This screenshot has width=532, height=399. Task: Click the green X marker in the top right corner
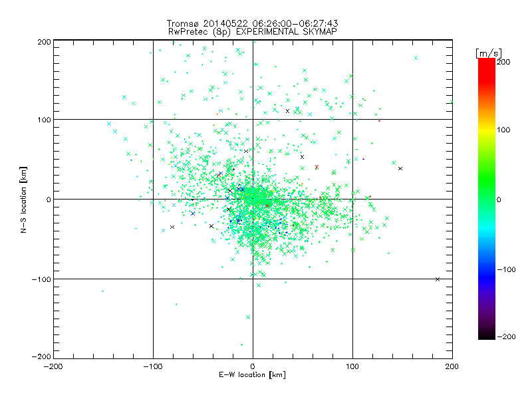pos(416,58)
